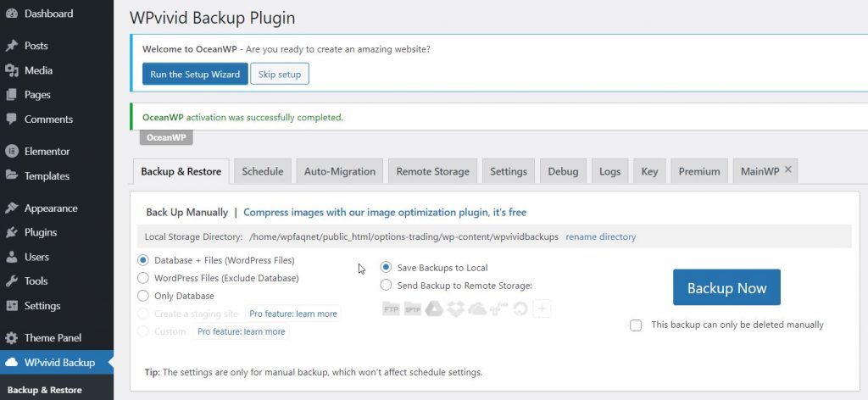Click Run the Setup Wizard button

pyautogui.click(x=195, y=75)
